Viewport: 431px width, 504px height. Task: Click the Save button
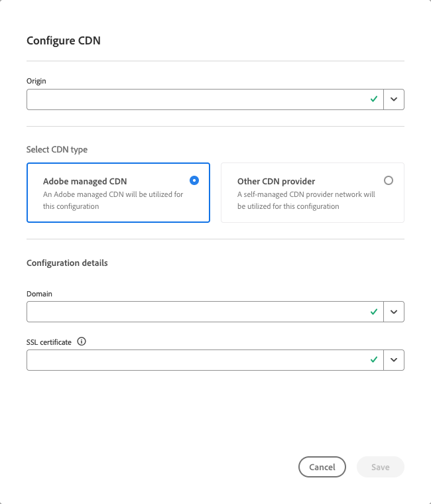(x=380, y=467)
